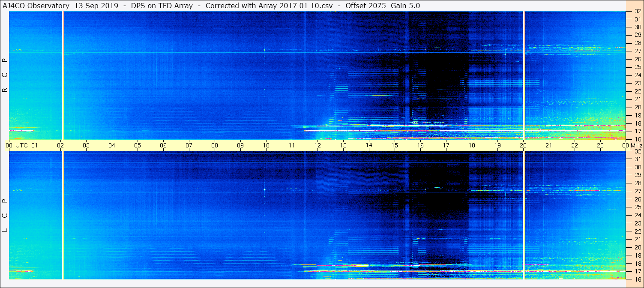Click the 19 MHz label on RCP scale
The height and width of the screenshot is (288, 644).
tap(637, 115)
